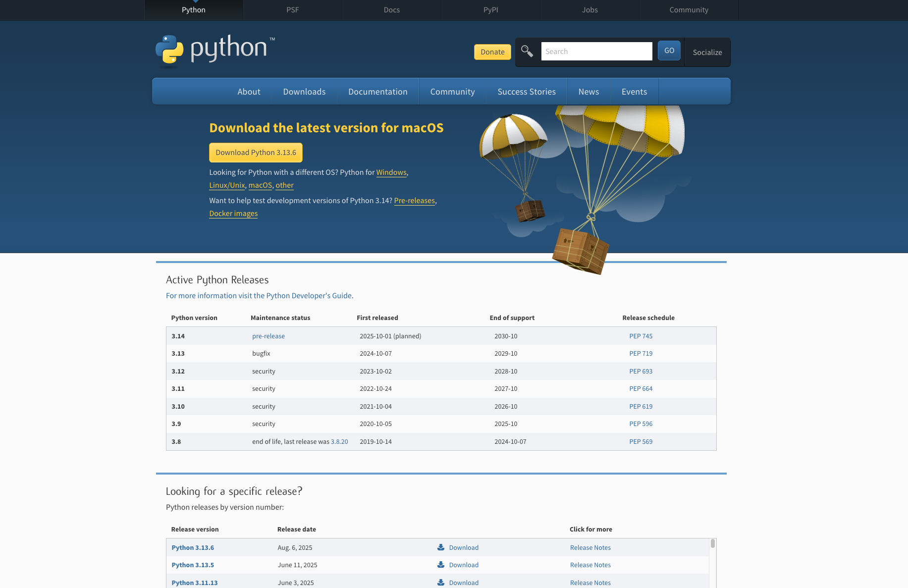Switch to the PyPI tab
The width and height of the screenshot is (908, 588).
pos(490,10)
